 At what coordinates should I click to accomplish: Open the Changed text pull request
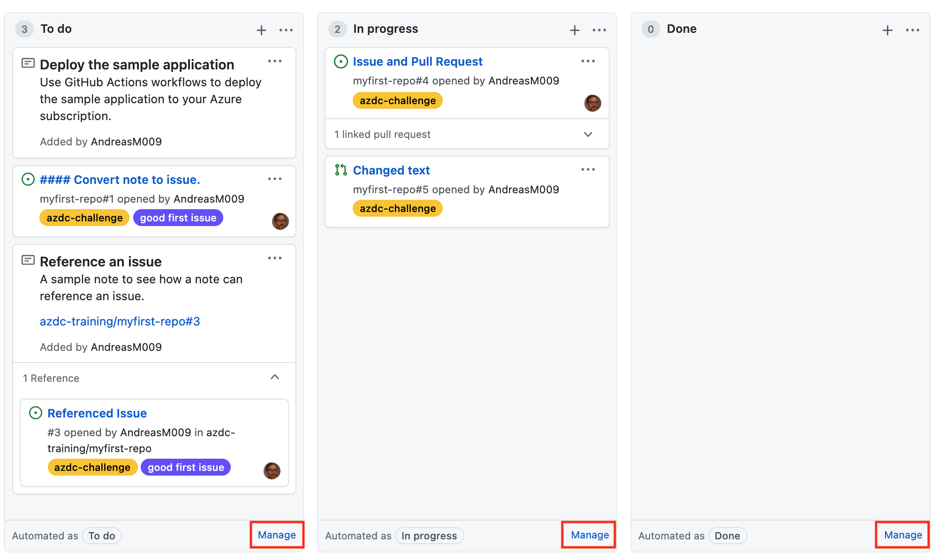click(x=391, y=170)
